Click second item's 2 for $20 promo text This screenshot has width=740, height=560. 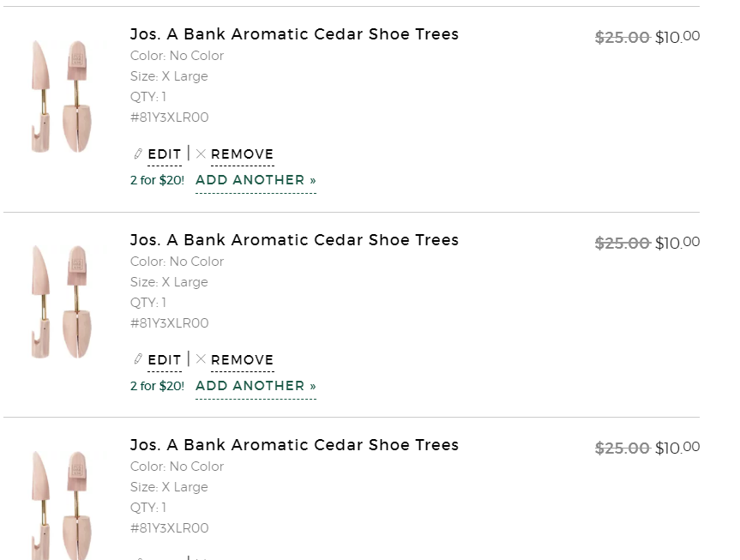click(x=157, y=386)
